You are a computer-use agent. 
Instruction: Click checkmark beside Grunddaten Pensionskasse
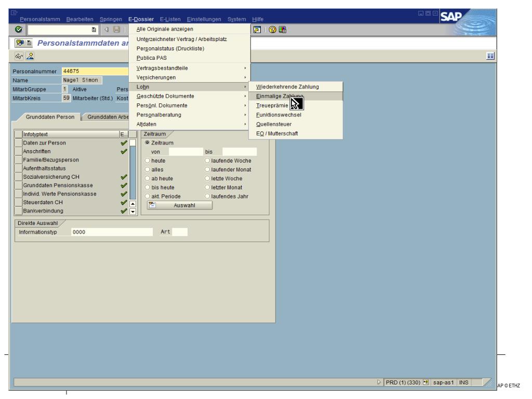click(x=124, y=185)
